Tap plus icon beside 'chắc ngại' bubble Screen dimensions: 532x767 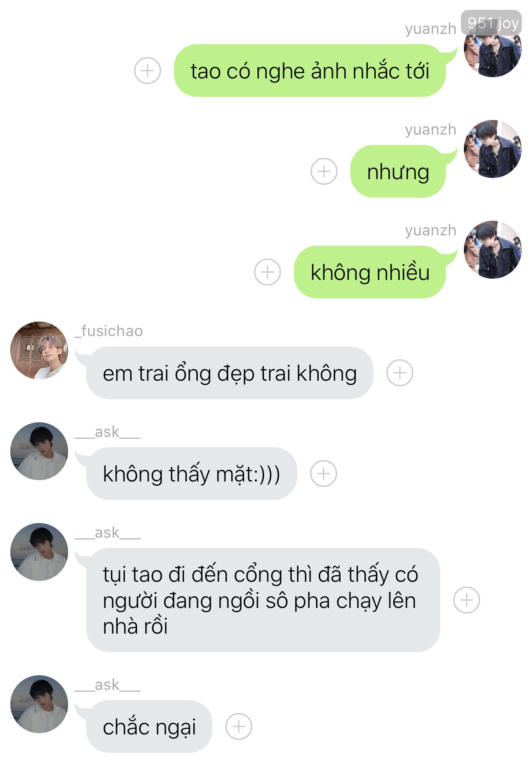point(239,726)
